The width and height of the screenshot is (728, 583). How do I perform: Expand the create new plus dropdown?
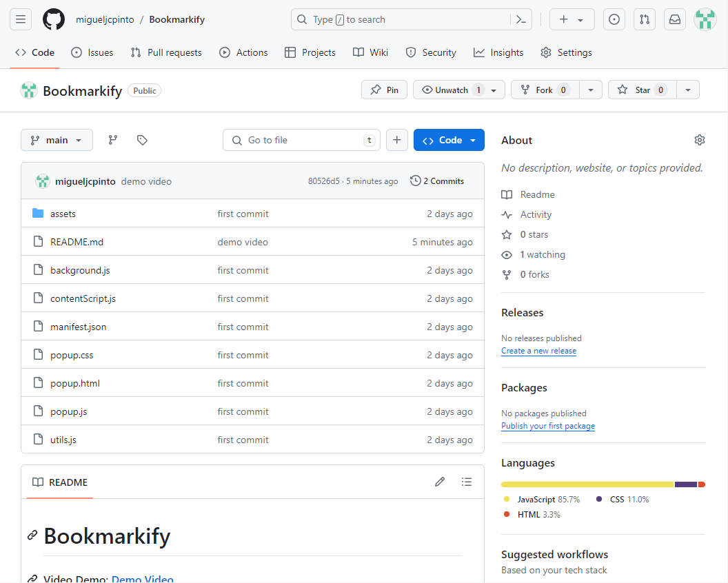point(572,19)
